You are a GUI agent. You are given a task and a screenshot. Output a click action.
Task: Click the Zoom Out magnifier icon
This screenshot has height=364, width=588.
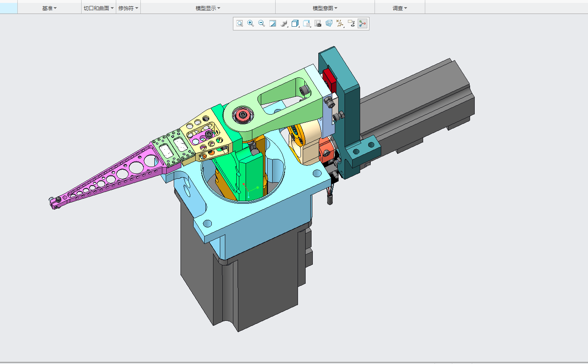tap(262, 24)
